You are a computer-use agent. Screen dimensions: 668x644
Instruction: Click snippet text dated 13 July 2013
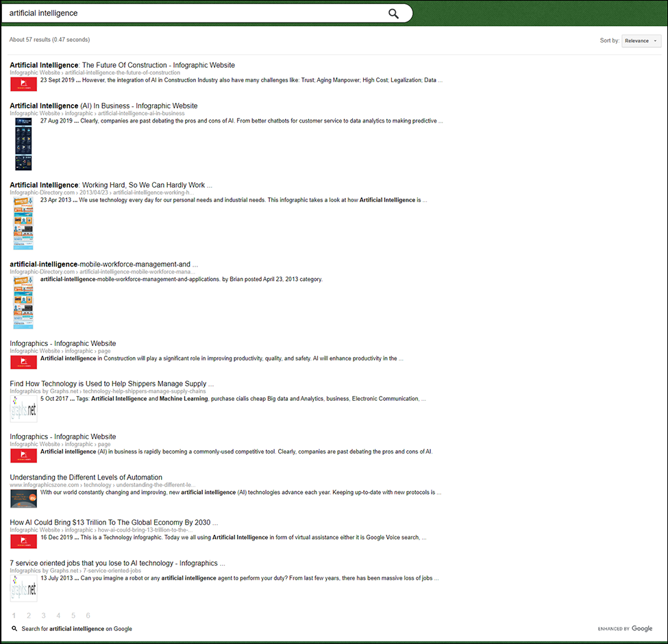239,578
